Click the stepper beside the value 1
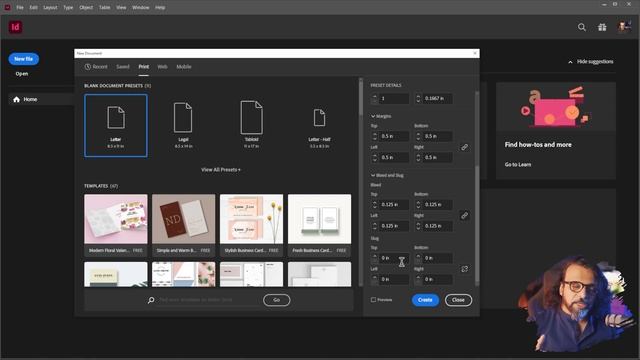Screen dimensions: 640x360 click(375, 98)
